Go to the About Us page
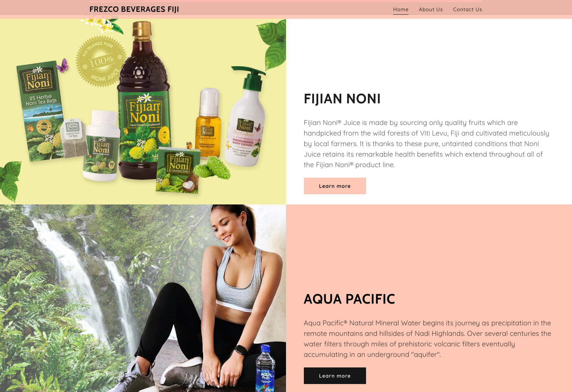This screenshot has width=572, height=392. tap(431, 10)
